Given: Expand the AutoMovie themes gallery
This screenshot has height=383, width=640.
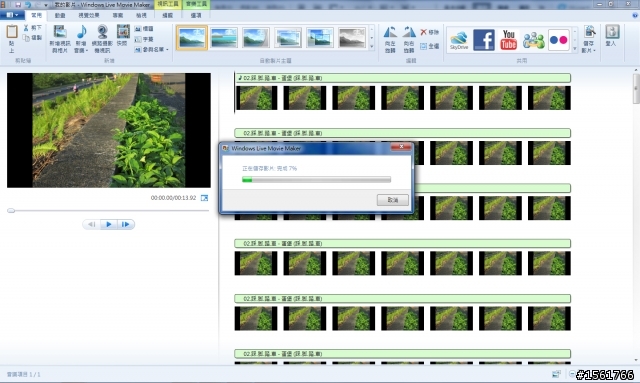Looking at the screenshot, I should [372, 47].
